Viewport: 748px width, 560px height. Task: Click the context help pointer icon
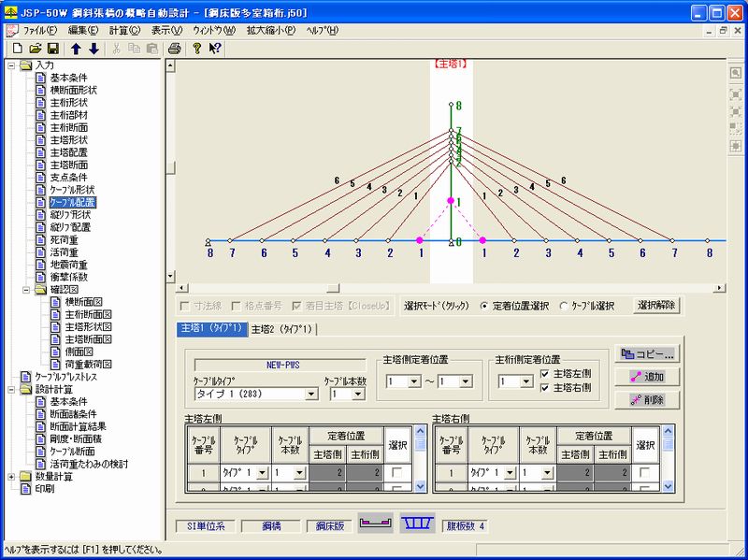215,48
